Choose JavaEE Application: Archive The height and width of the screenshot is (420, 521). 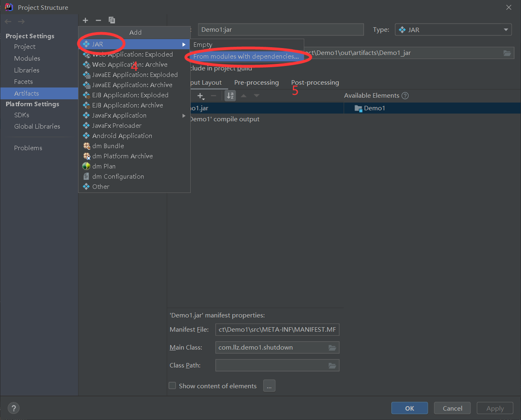click(134, 85)
